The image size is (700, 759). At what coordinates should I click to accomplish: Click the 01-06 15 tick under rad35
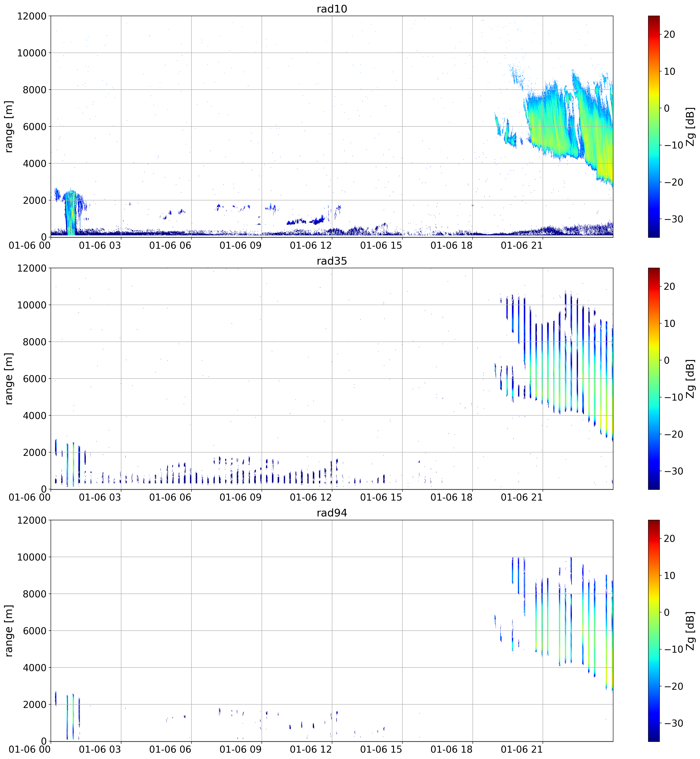pyautogui.click(x=381, y=498)
